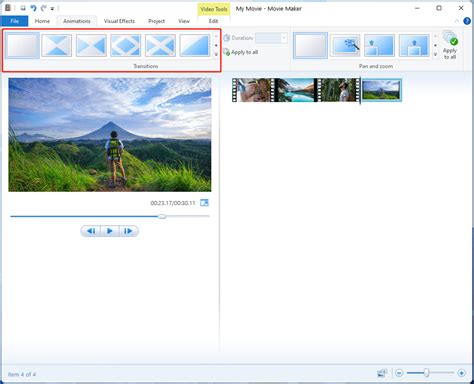Pick the pan and zoom preset with small frame at bottom center
This screenshot has width=474, height=384.
tap(414, 45)
